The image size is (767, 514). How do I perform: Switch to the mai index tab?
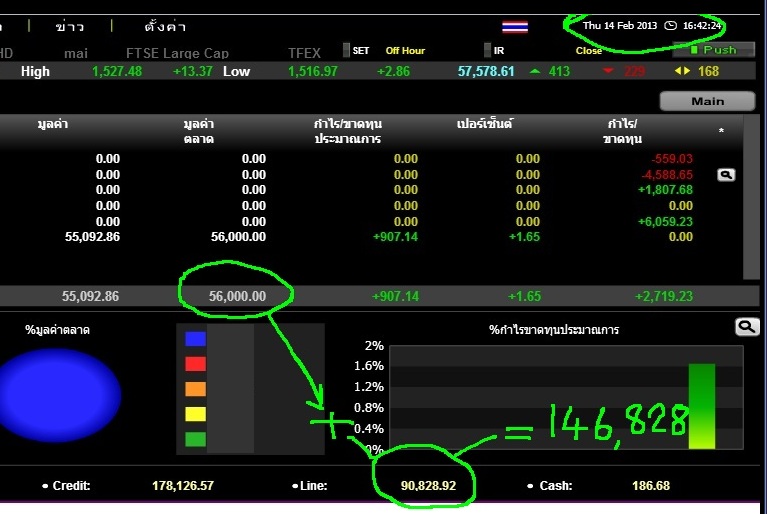76,53
